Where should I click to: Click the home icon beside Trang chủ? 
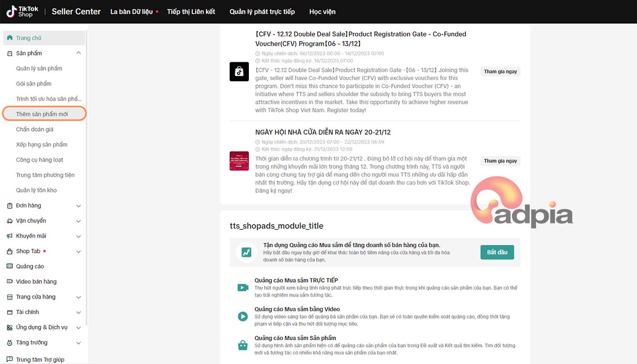(x=10, y=38)
